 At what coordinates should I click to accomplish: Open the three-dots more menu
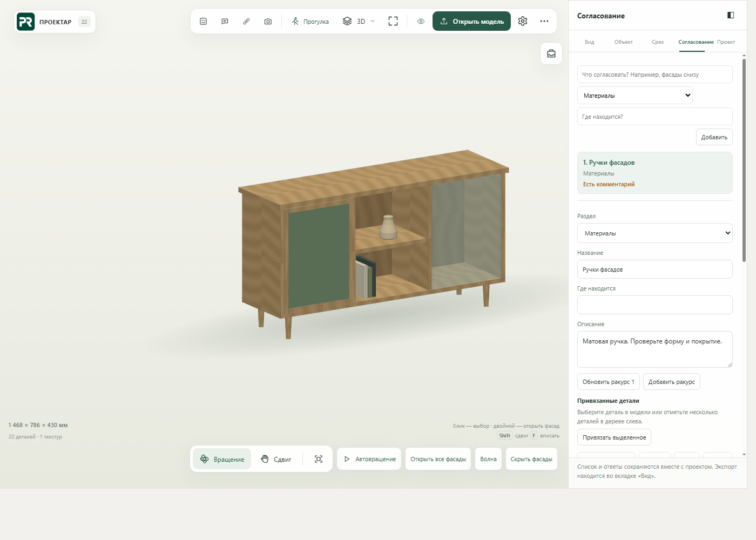pyautogui.click(x=544, y=22)
